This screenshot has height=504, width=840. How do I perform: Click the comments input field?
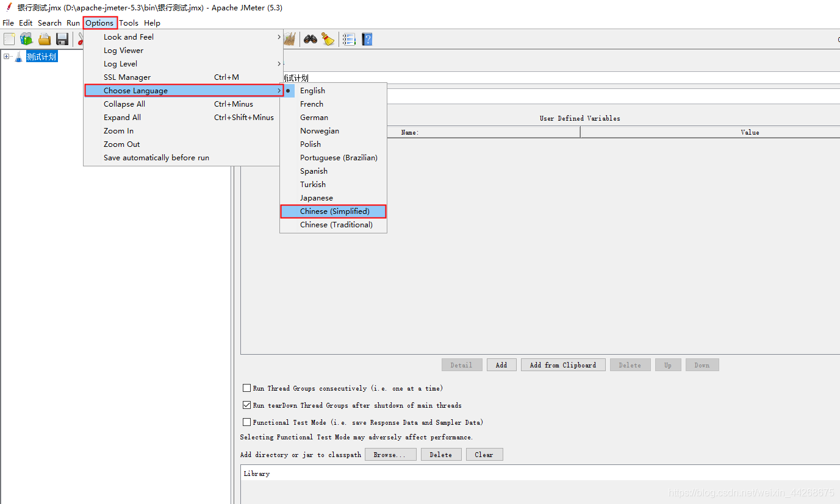pyautogui.click(x=613, y=97)
